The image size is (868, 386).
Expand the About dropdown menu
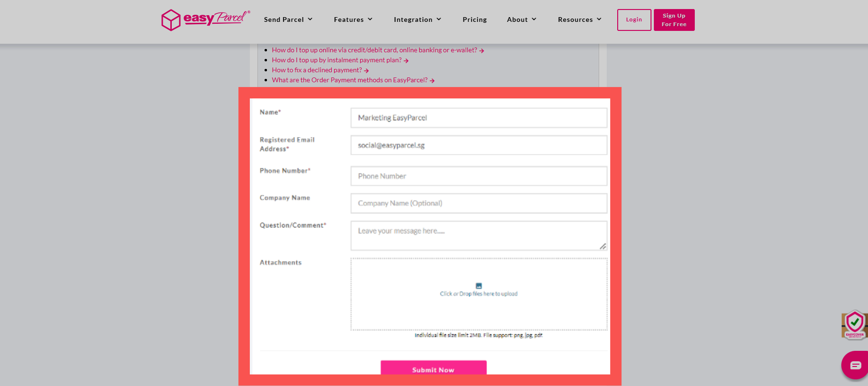pos(522,19)
